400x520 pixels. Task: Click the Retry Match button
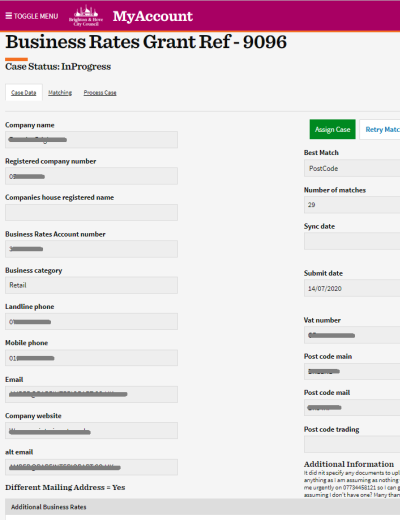(x=380, y=129)
